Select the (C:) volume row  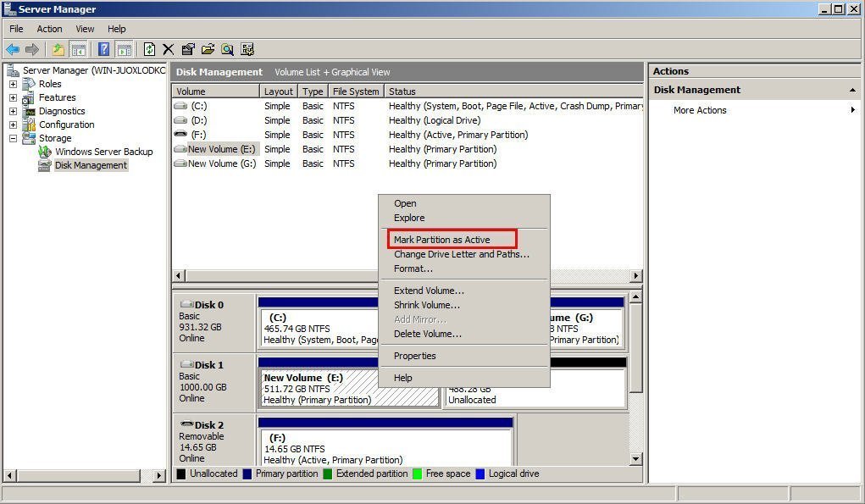click(x=408, y=106)
